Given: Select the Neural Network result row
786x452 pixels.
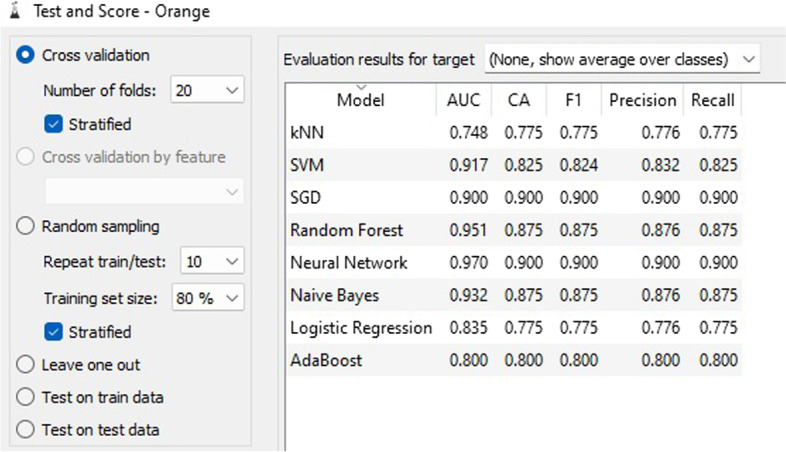Looking at the screenshot, I should point(514,263).
